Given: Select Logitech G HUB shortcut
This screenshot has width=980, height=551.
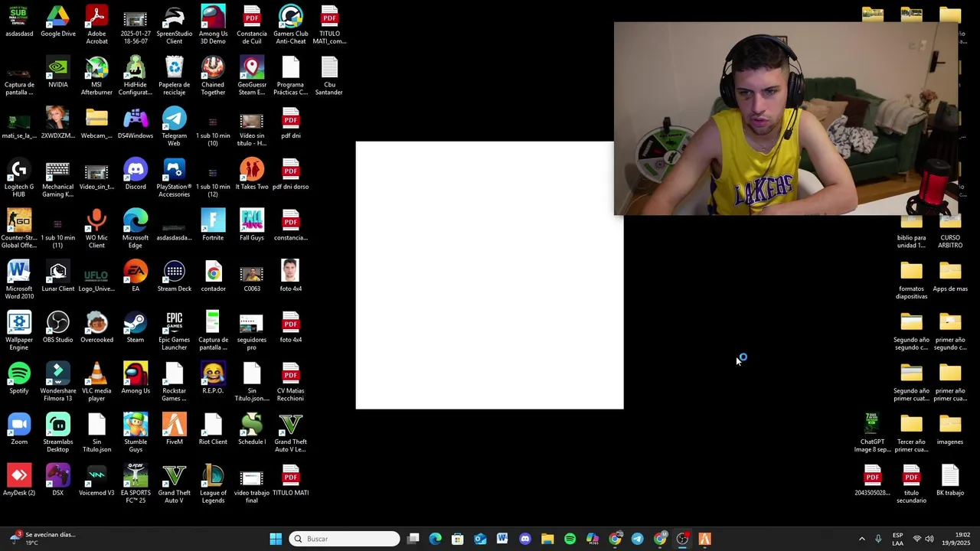Looking at the screenshot, I should (19, 178).
